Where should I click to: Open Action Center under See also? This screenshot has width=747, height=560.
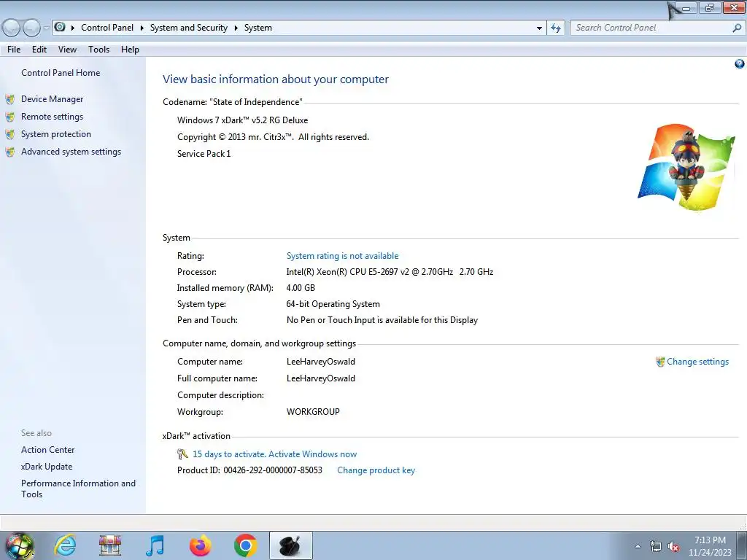click(47, 449)
